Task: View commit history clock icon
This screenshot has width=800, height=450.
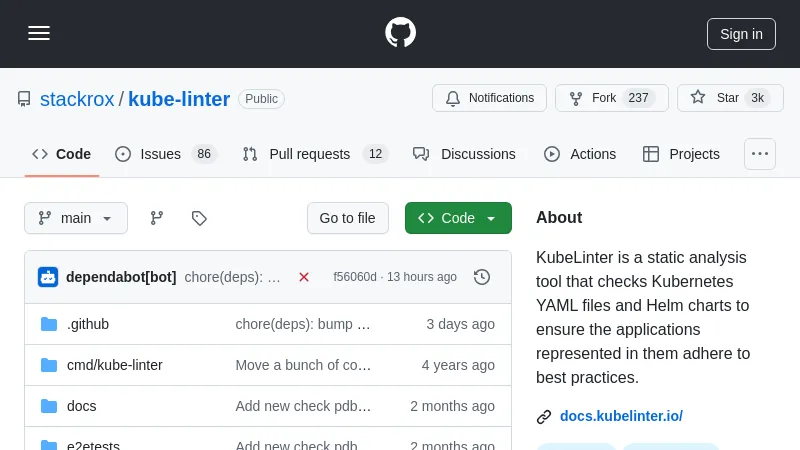Action: tap(482, 277)
